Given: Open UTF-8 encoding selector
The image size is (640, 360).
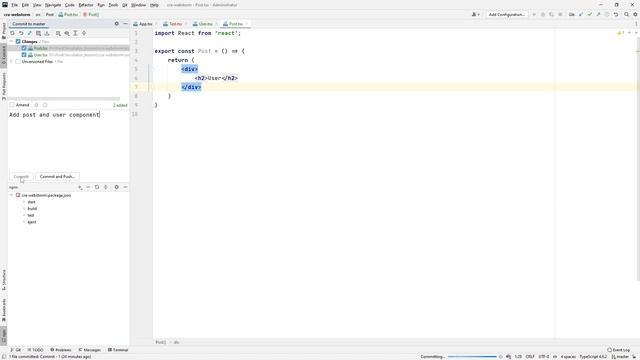Looking at the screenshot, I should tap(544, 357).
